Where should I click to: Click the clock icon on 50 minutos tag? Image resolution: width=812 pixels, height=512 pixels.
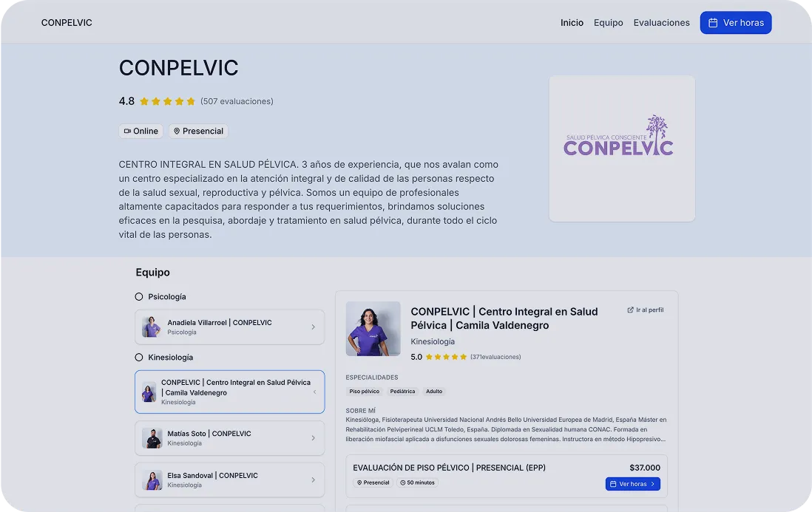402,482
